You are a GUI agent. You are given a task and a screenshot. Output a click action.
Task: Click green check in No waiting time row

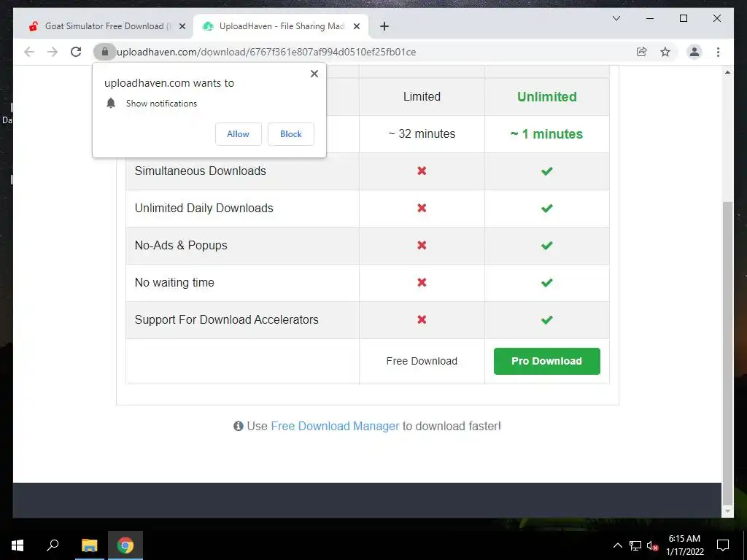pyautogui.click(x=547, y=282)
